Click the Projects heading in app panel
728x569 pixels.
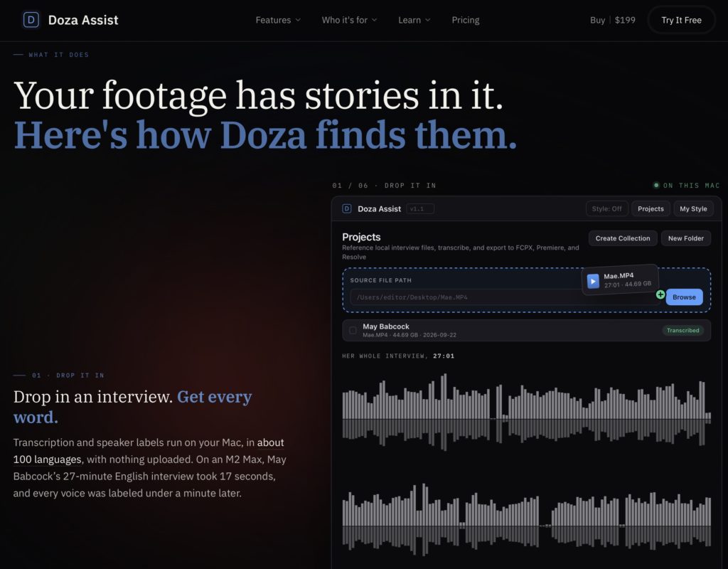[361, 237]
